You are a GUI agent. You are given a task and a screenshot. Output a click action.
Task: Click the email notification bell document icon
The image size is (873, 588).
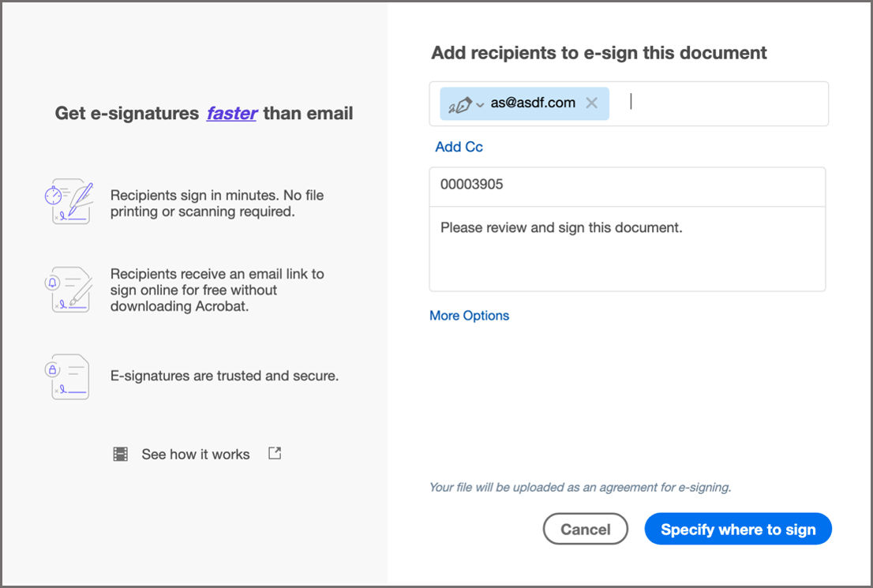coord(68,290)
